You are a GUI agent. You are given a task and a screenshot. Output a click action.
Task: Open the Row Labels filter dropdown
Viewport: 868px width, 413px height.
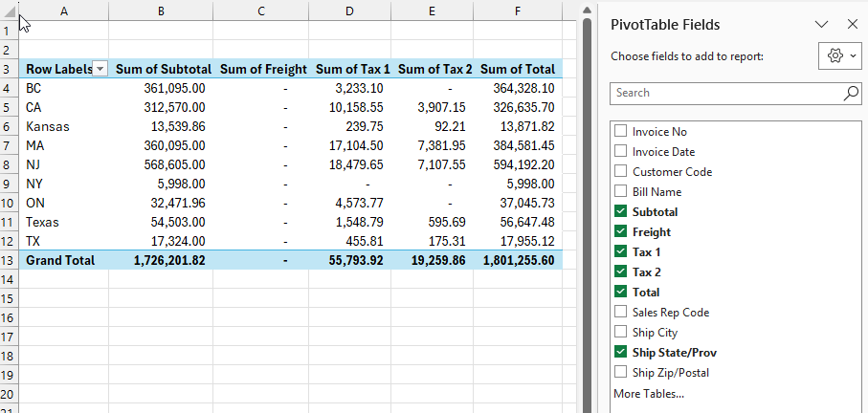coord(100,69)
